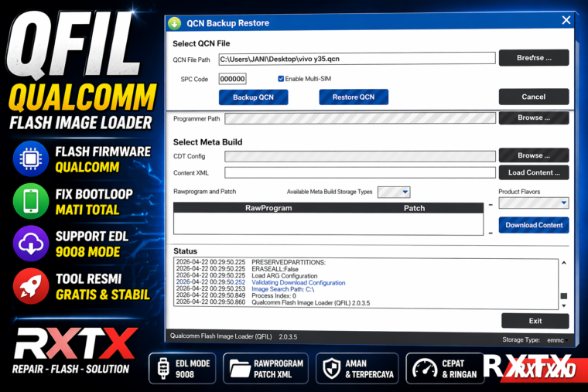The image size is (588, 392).
Task: Click the lower minus button beside RawProgram list
Action: [491, 233]
